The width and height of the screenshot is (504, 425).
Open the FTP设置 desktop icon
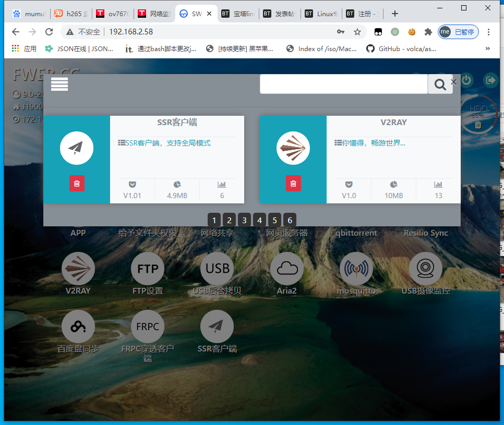[148, 269]
